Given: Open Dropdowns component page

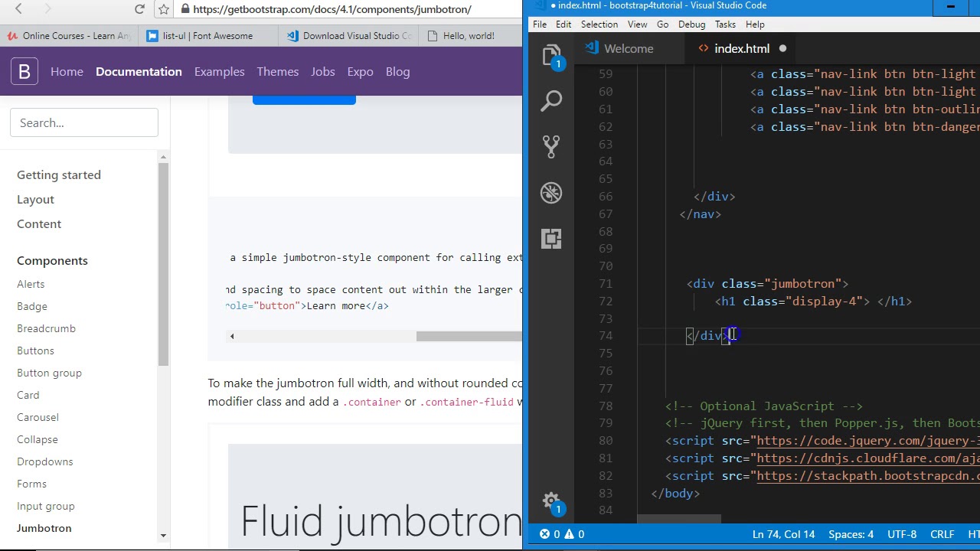Looking at the screenshot, I should click(x=45, y=461).
